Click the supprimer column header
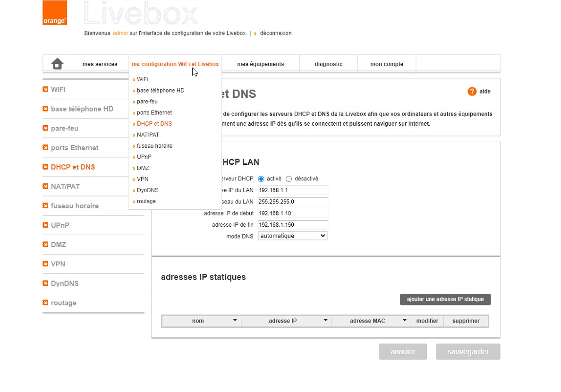The width and height of the screenshot is (561, 392). point(466,321)
